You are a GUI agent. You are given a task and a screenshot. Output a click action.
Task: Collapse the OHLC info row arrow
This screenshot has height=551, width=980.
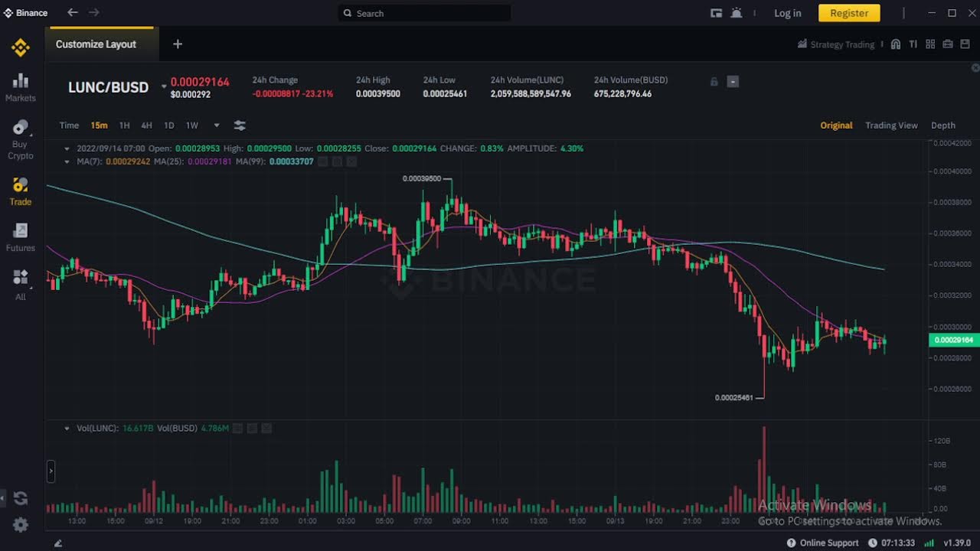pyautogui.click(x=67, y=148)
